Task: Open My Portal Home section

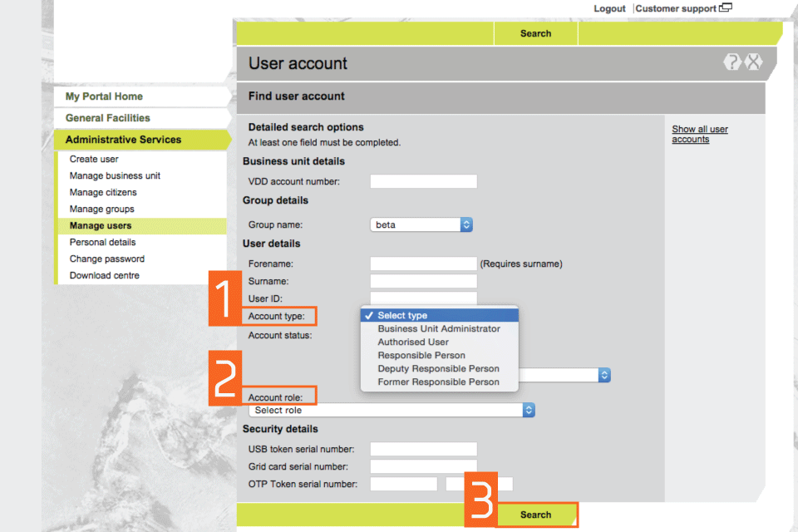Action: (x=104, y=96)
